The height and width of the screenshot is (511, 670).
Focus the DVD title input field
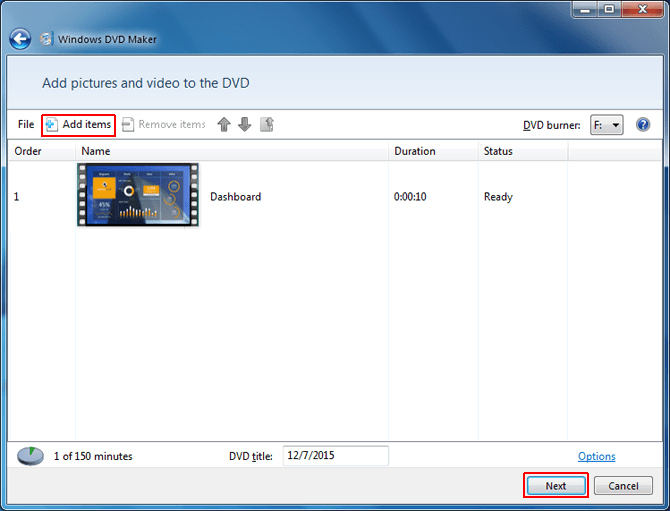coord(335,455)
